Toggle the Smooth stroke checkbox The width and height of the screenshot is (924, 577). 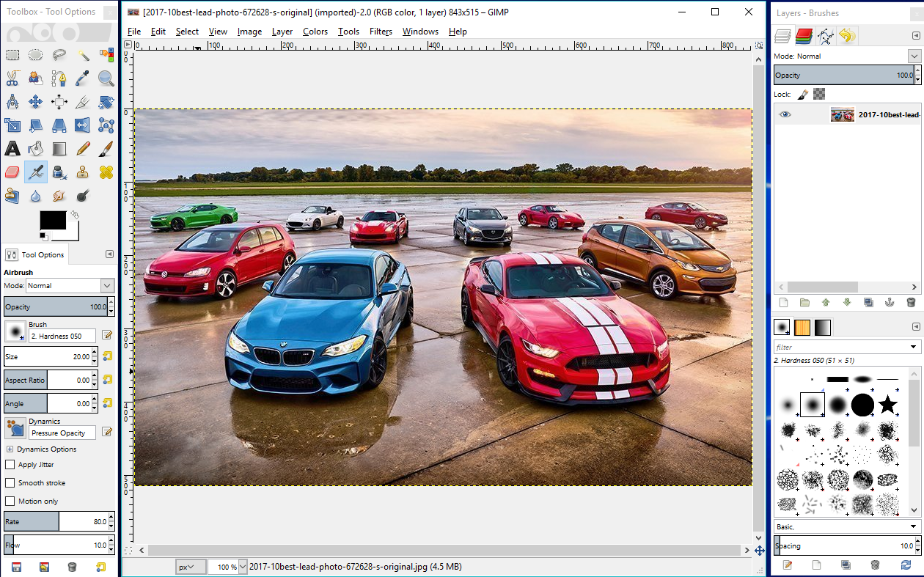[x=10, y=483]
